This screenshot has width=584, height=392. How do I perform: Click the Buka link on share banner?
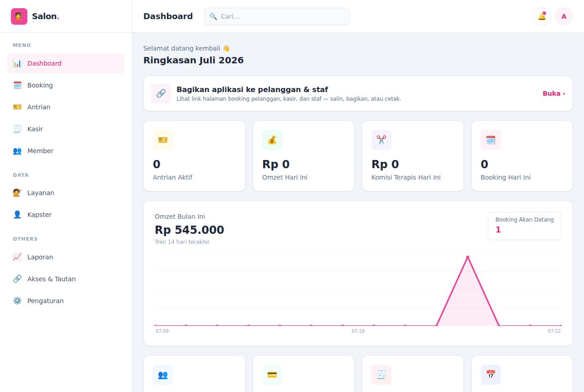(x=554, y=93)
